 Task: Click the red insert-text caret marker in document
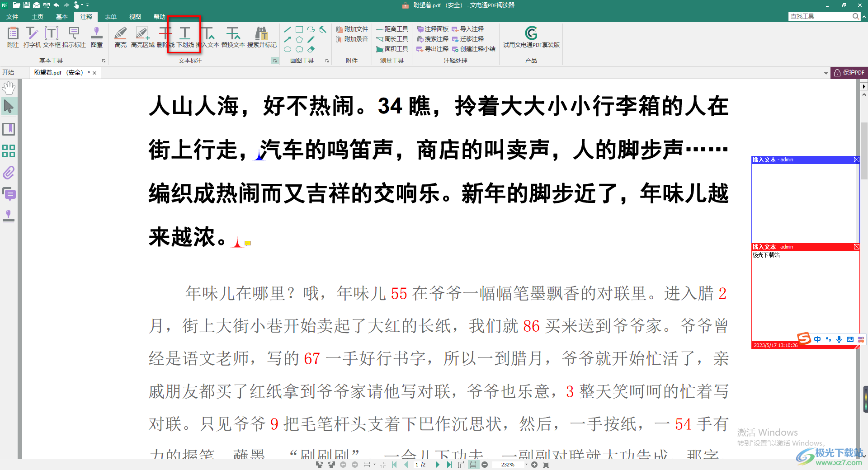(x=237, y=243)
